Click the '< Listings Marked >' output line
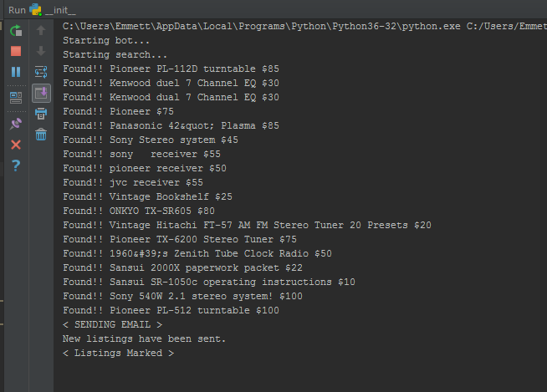This screenshot has height=392, width=547. coord(118,353)
